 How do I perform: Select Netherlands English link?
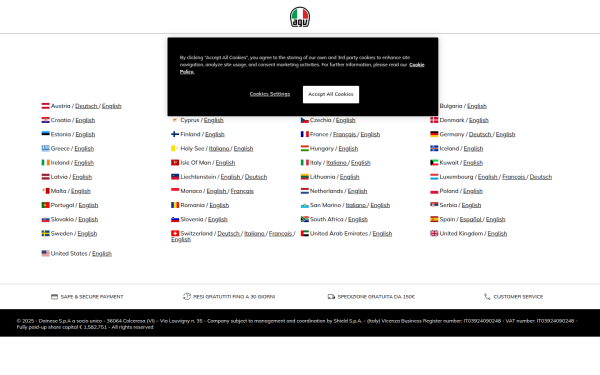(357, 191)
